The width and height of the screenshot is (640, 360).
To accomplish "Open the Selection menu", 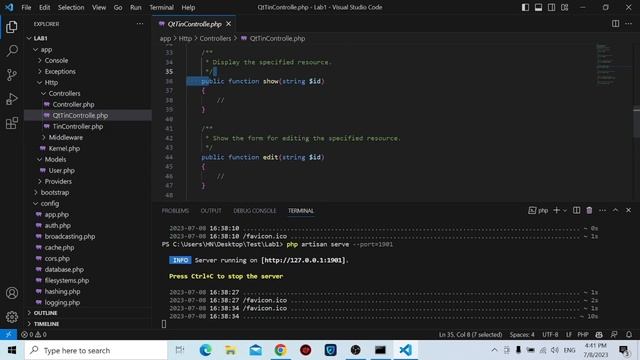I will click(x=71, y=7).
